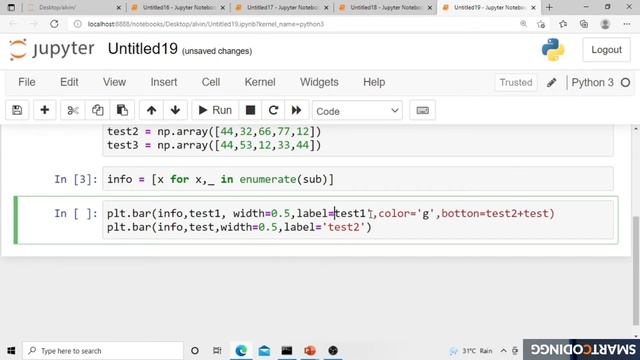Restart and run all with the fast-forward icon
This screenshot has width=640, height=360.
click(296, 110)
